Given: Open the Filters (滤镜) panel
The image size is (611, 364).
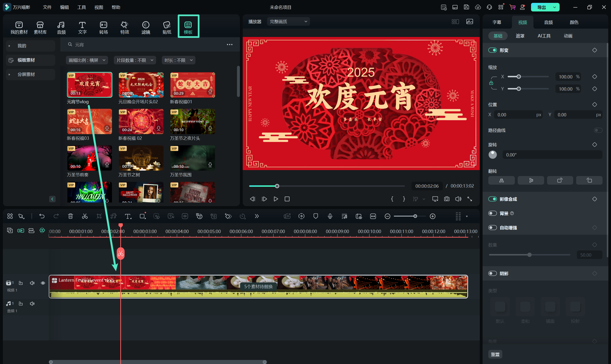Looking at the screenshot, I should [146, 27].
